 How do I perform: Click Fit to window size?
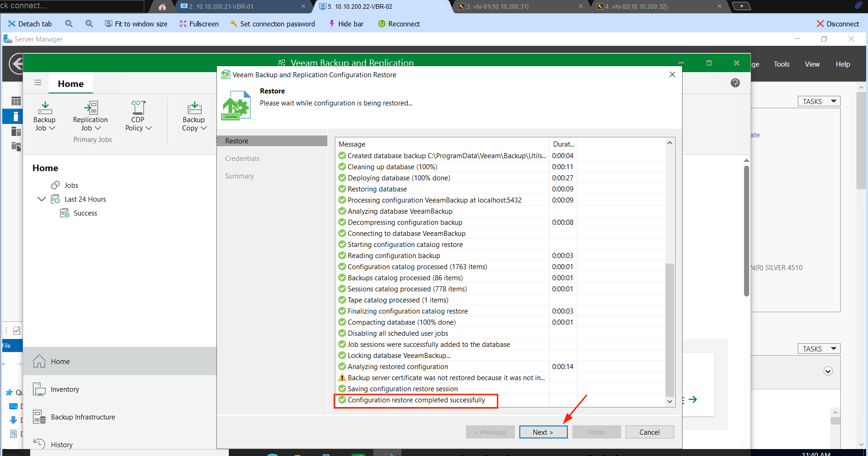click(136, 24)
